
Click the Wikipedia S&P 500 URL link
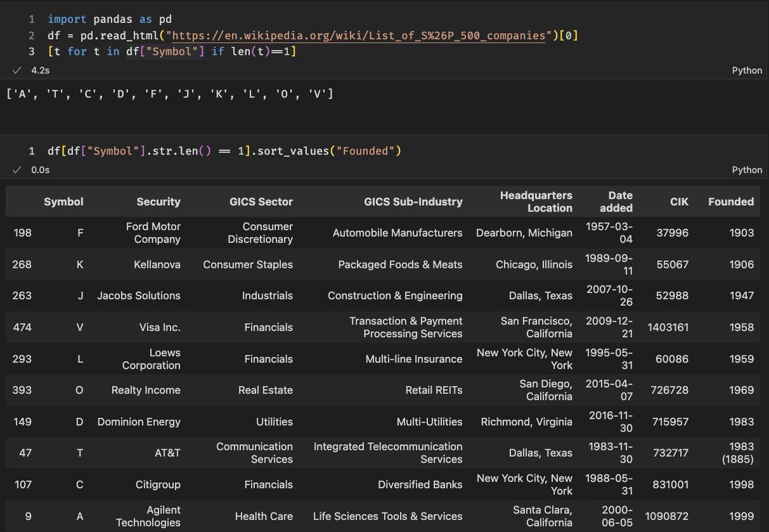click(x=358, y=35)
